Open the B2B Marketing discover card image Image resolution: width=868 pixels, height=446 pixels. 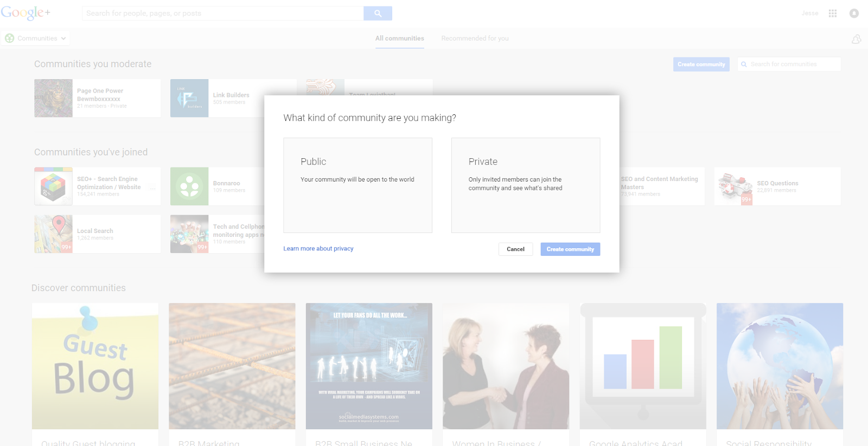point(232,366)
